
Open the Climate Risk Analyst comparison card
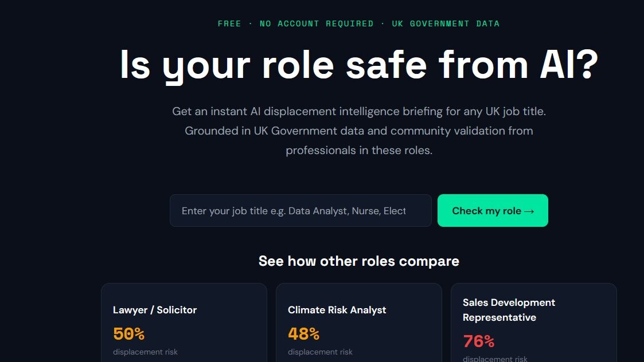(359, 321)
